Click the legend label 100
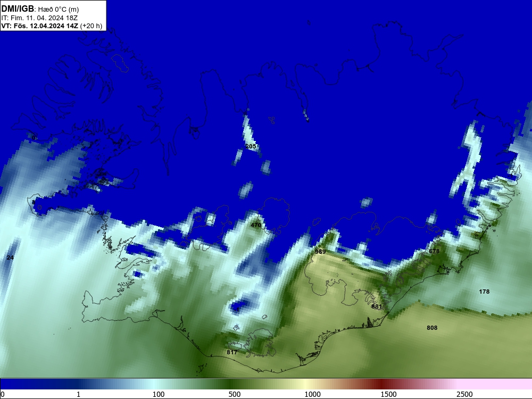 (x=159, y=394)
